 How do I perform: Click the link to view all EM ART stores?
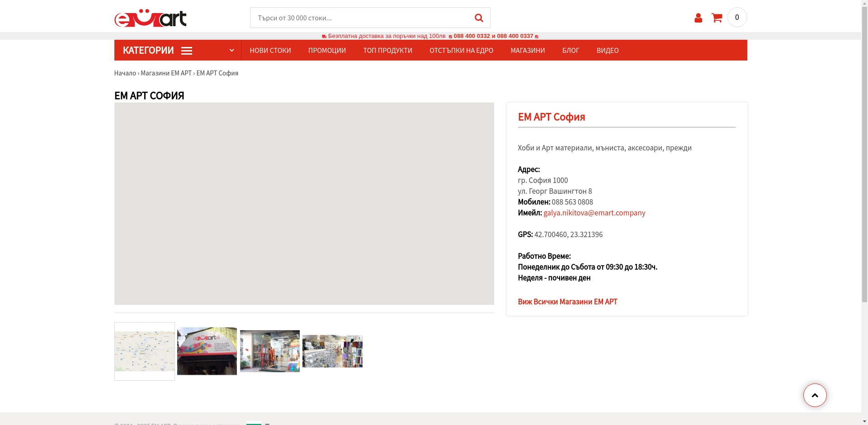pyautogui.click(x=567, y=302)
